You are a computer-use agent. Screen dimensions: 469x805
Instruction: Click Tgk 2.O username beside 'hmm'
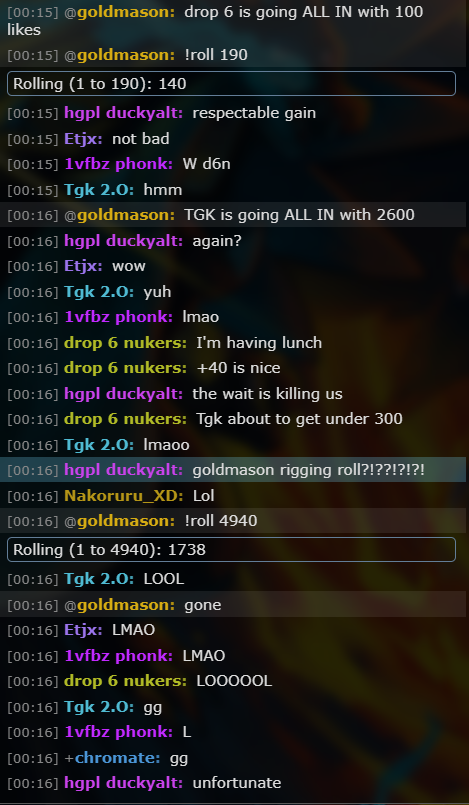click(99, 190)
